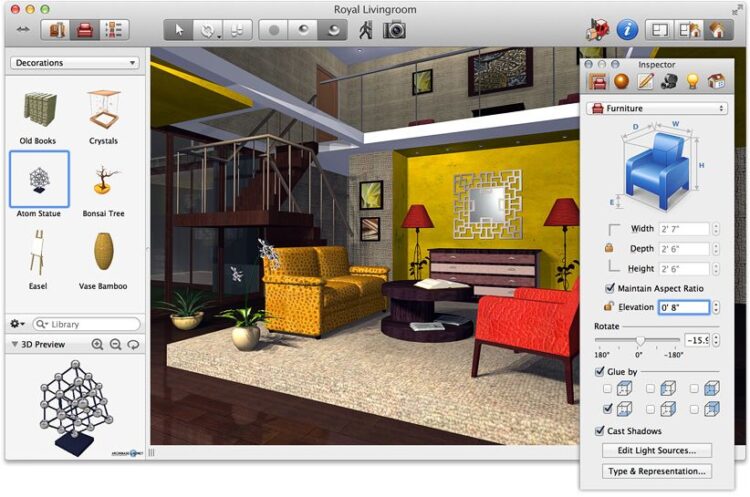Expand the Furniture dropdown in Inspector
This screenshot has height=497, width=750.
(656, 108)
